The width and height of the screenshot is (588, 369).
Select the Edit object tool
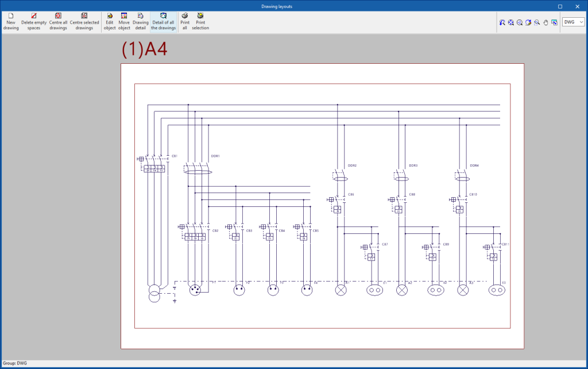(x=110, y=21)
